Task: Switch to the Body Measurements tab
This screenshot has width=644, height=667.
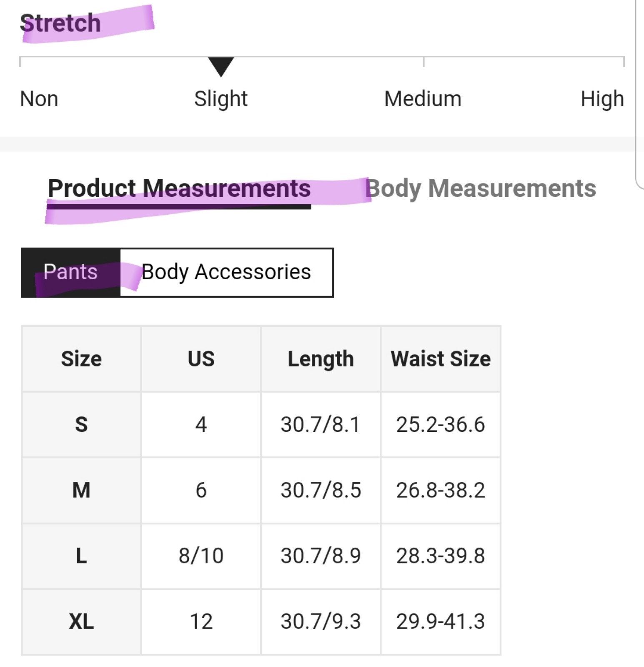Action: [481, 188]
